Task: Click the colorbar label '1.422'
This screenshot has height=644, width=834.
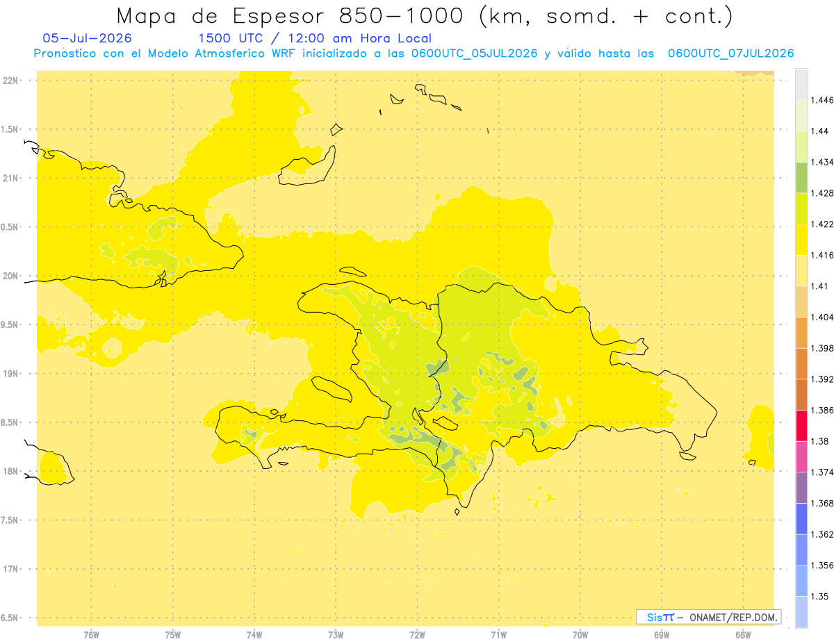Action: click(x=821, y=224)
